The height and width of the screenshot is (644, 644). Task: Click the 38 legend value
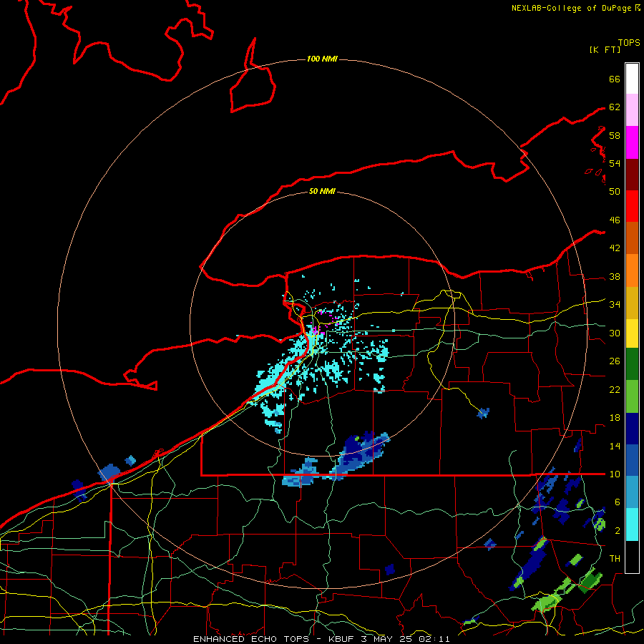coord(615,277)
